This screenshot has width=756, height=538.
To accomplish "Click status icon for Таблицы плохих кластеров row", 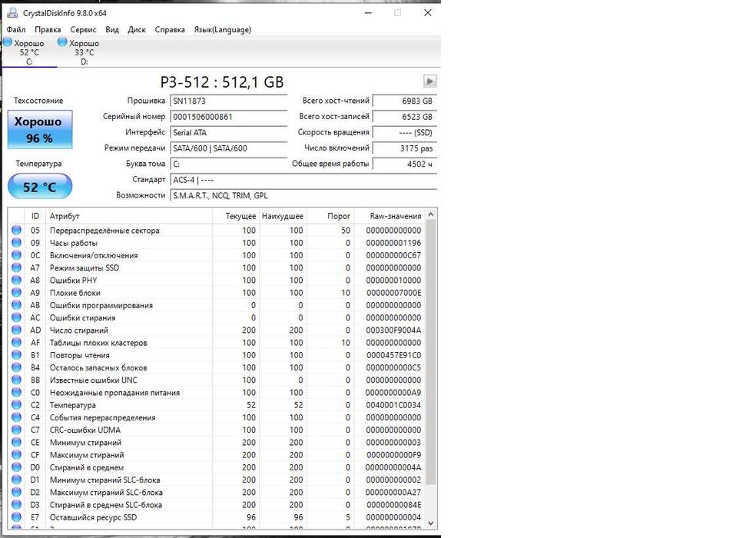I will click(x=16, y=343).
